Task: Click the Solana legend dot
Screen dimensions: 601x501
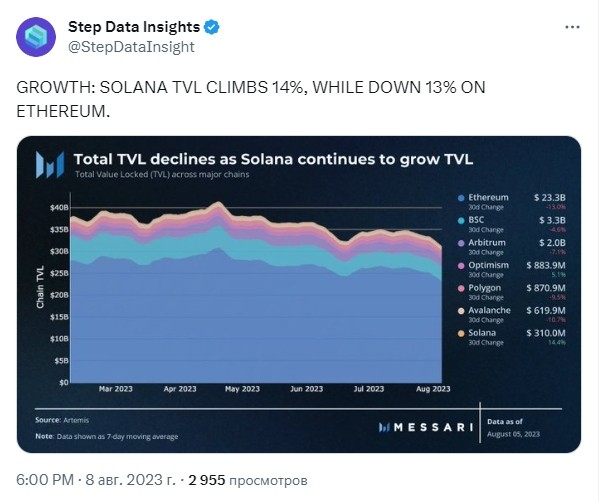Action: point(461,334)
